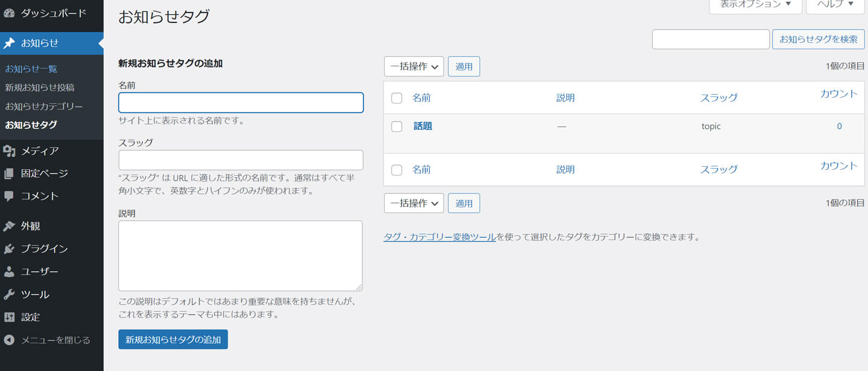
Task: Click the bottom 1個の項目 count text
Action: point(845,203)
